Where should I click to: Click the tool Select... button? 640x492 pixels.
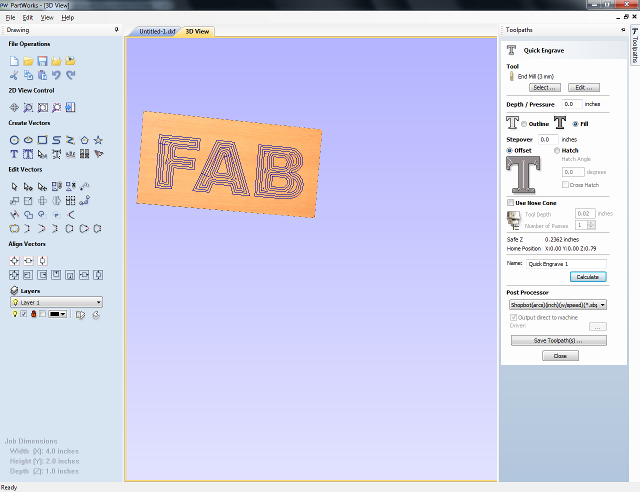(x=544, y=87)
